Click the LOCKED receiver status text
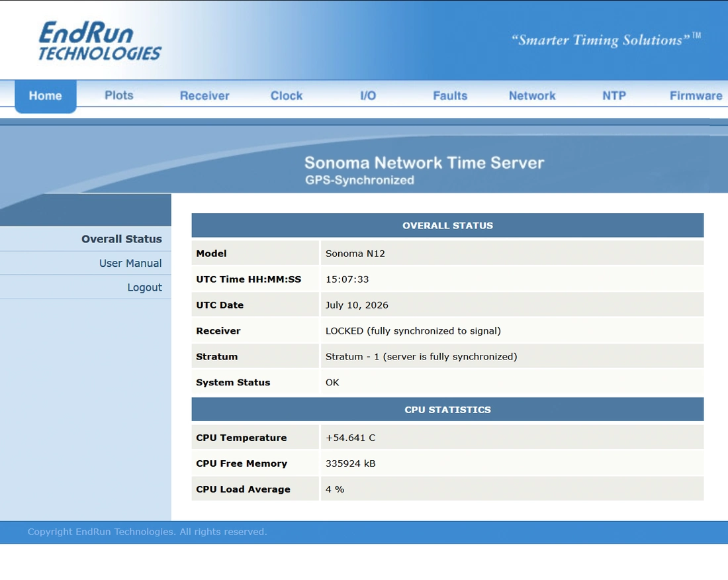The image size is (728, 580). [413, 331]
